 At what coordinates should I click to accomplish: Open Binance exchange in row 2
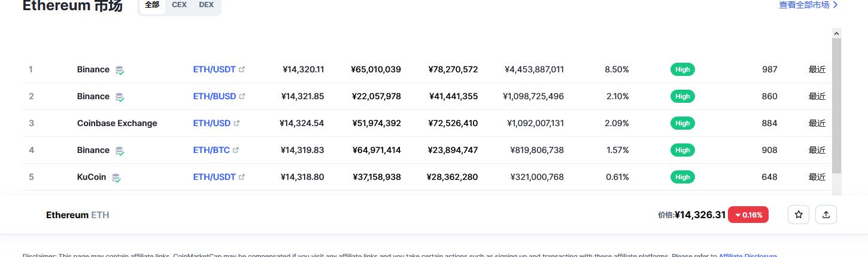click(x=93, y=96)
